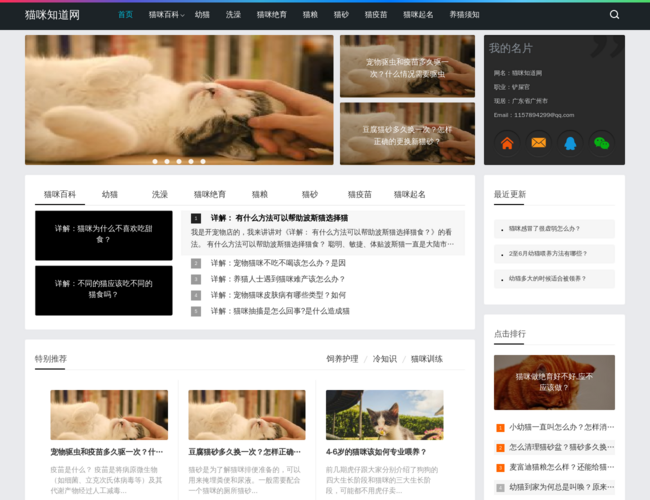The width and height of the screenshot is (650, 500).
Task: Click number 2 badge in article list
Action: pos(196,263)
